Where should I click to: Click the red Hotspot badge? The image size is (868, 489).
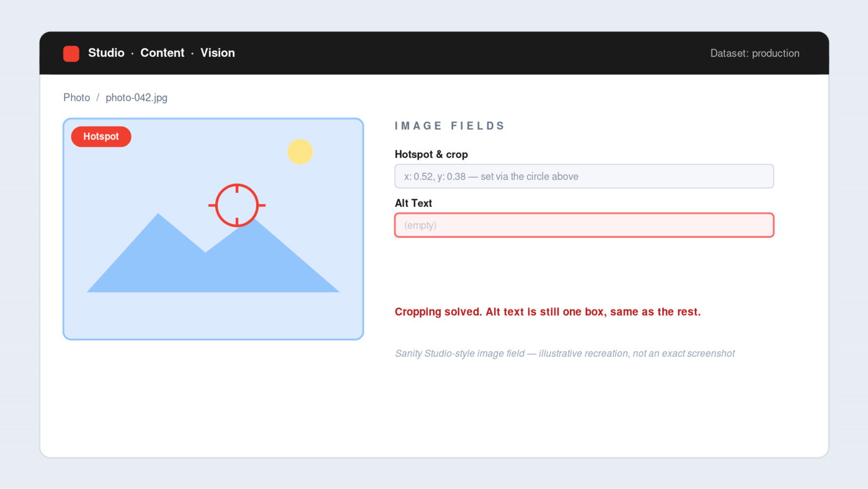[101, 136]
